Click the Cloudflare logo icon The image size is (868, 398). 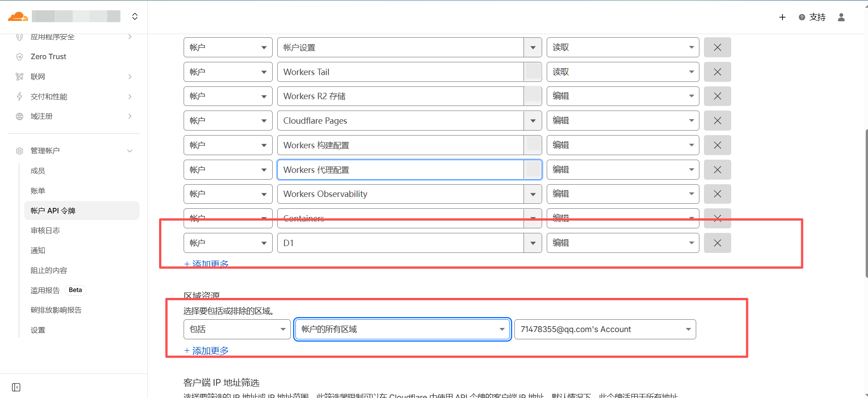18,17
